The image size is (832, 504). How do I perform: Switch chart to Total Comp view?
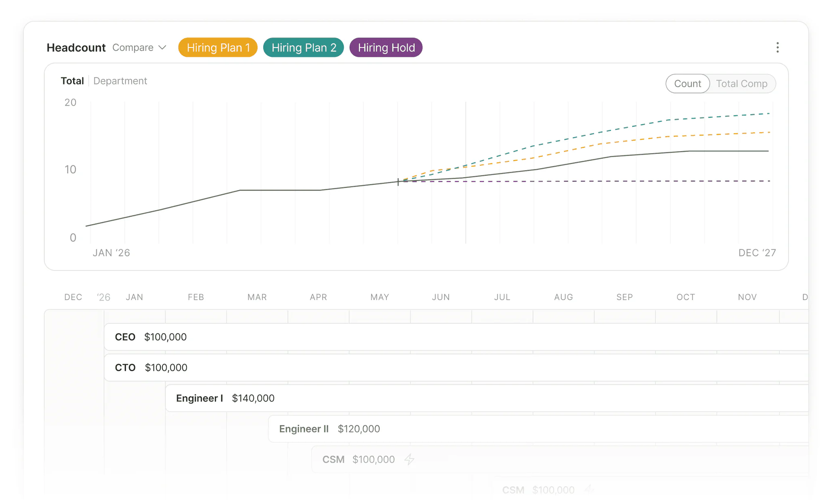click(741, 84)
